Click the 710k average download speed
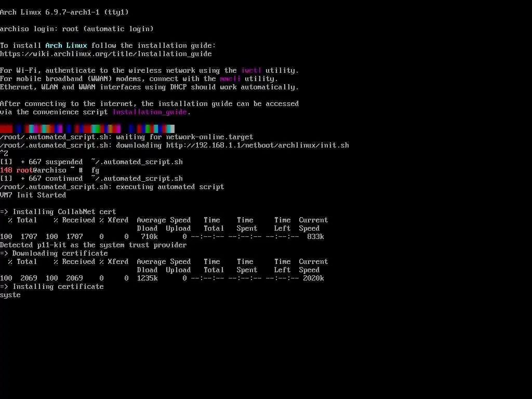This screenshot has height=399, width=532. tap(149, 237)
